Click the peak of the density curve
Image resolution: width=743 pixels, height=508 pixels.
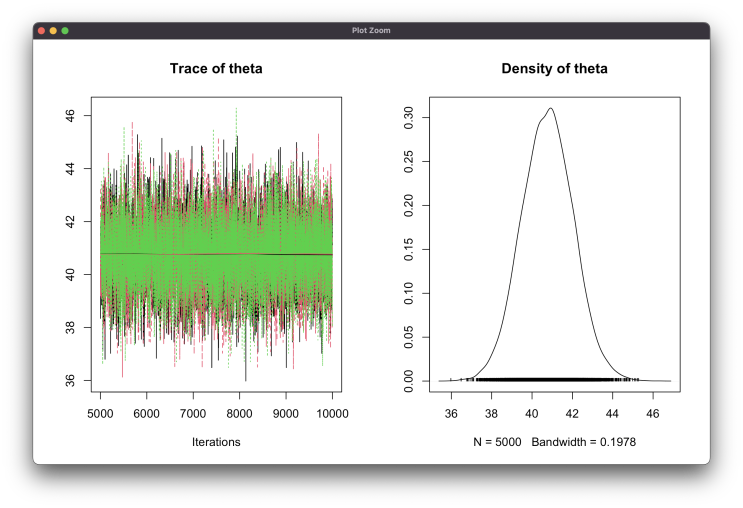coord(550,109)
